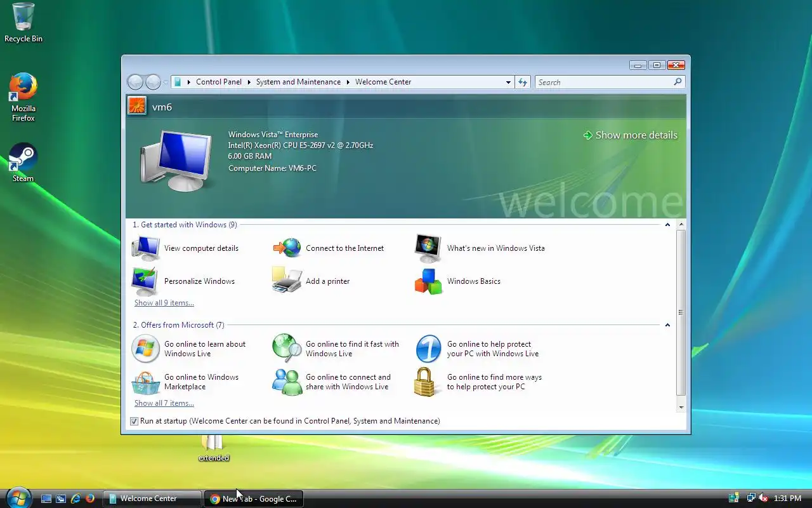Image resolution: width=812 pixels, height=508 pixels.
Task: Click the search magnifier icon
Action: [678, 82]
